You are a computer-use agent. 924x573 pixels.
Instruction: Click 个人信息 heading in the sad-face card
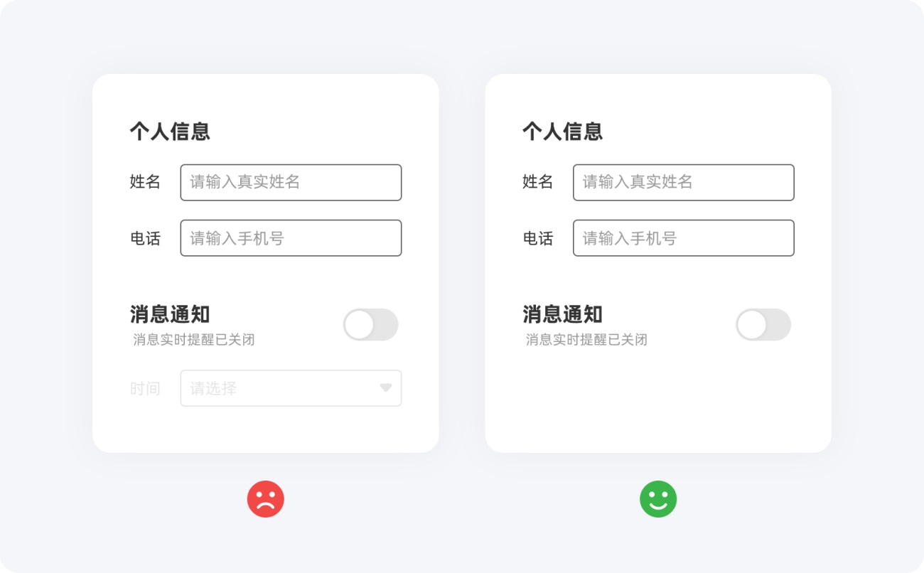tap(170, 132)
